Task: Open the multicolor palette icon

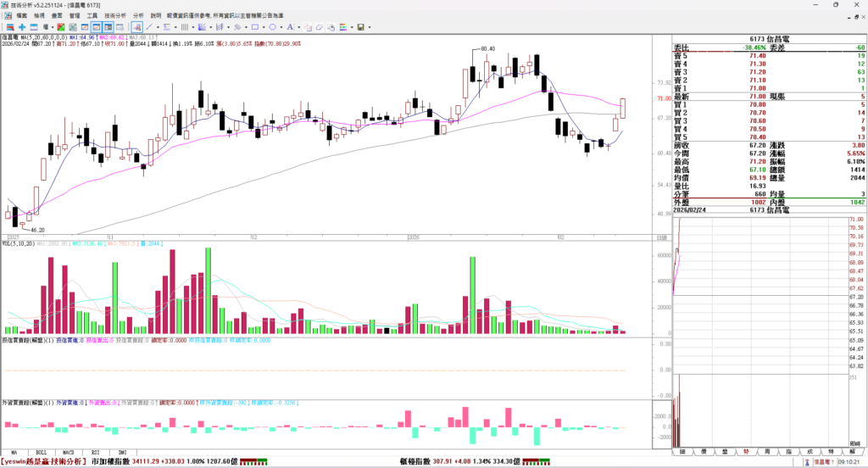Action: coord(343,27)
